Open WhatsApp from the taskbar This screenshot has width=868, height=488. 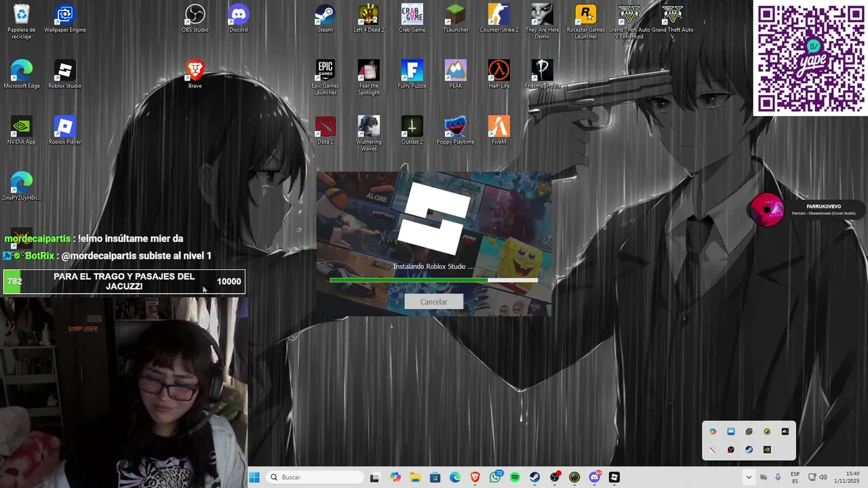tap(496, 477)
